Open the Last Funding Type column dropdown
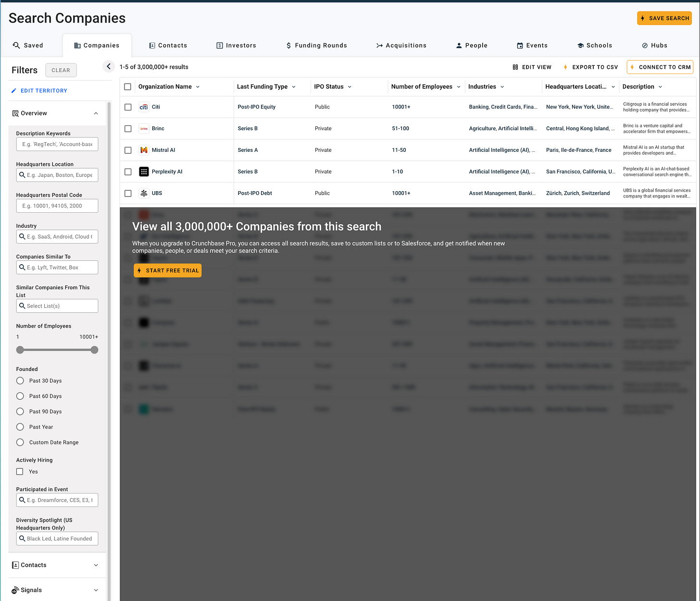This screenshot has width=700, height=601. point(294,87)
